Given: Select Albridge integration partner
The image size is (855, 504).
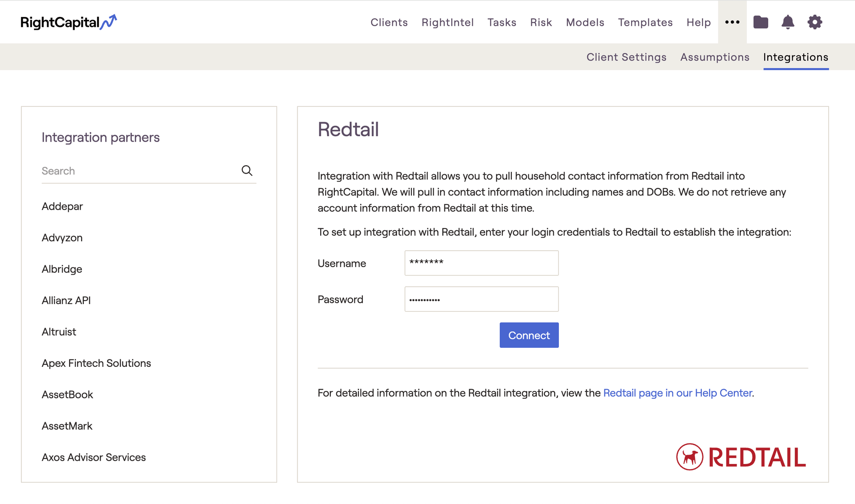Looking at the screenshot, I should click(62, 269).
